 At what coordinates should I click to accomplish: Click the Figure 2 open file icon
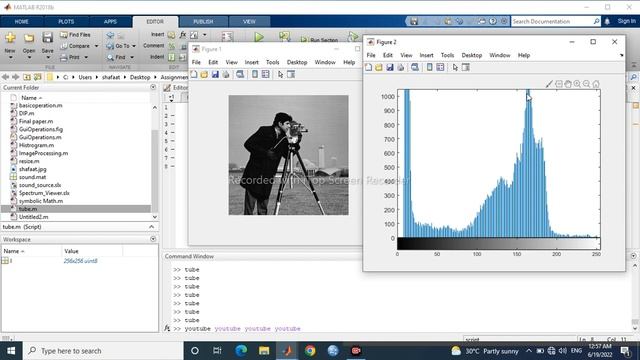(379, 67)
